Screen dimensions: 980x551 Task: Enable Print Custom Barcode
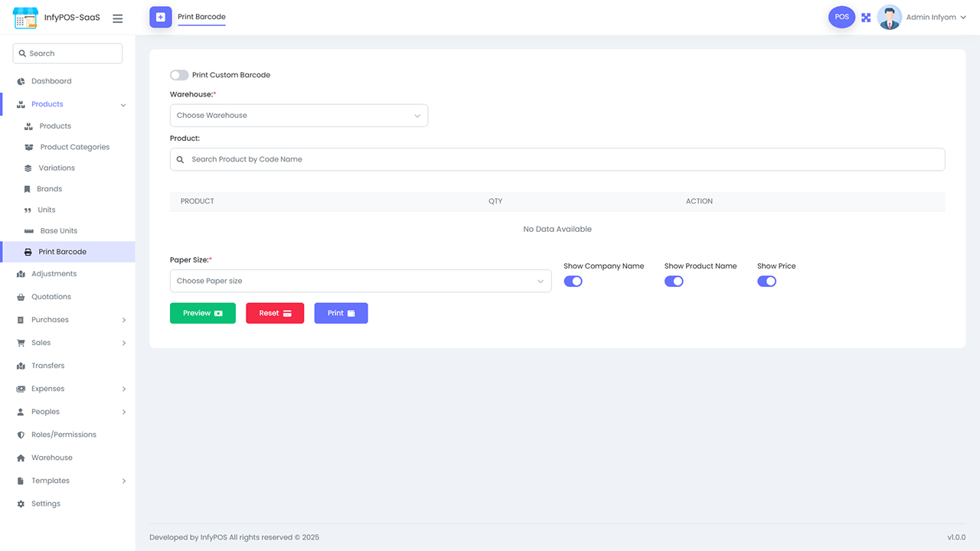click(178, 75)
